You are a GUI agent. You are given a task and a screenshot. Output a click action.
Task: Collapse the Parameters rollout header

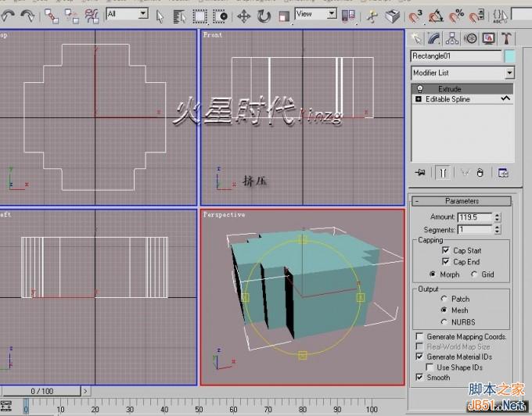click(462, 201)
